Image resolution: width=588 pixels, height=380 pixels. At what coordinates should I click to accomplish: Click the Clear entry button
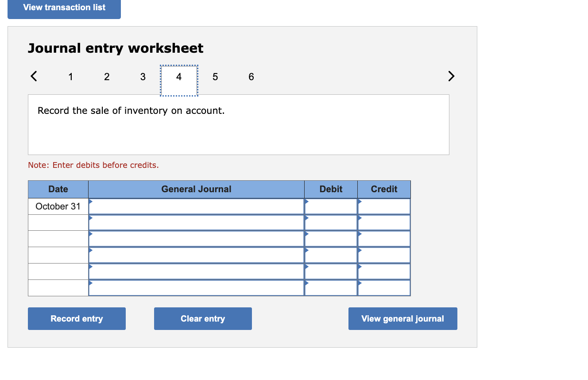[x=203, y=318]
